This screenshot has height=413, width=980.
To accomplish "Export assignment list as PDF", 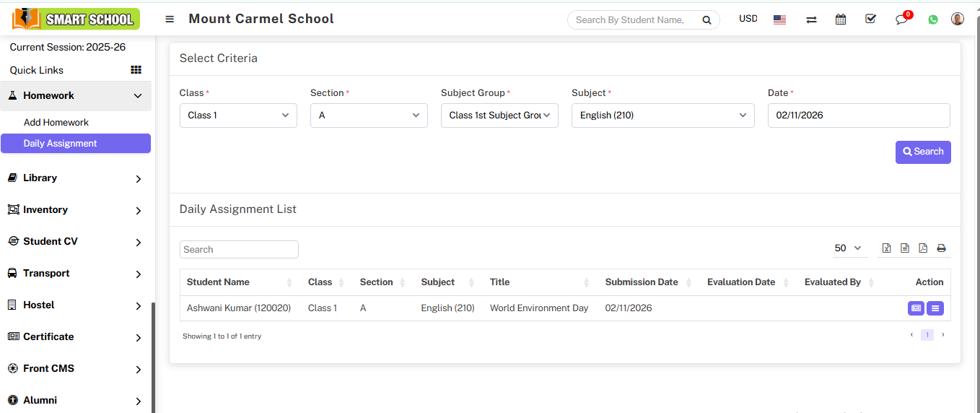I will (x=923, y=248).
